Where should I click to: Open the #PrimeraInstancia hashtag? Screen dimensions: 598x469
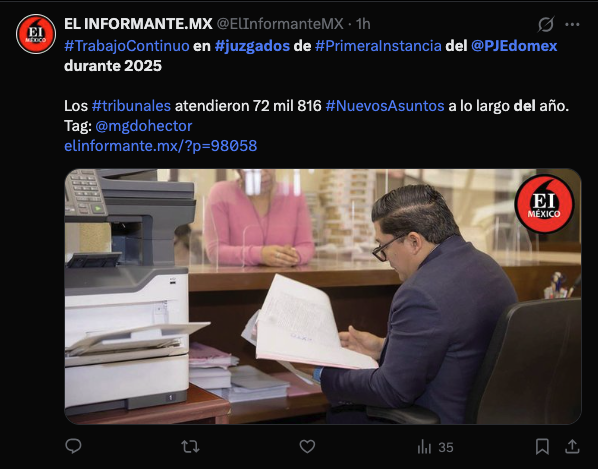(x=378, y=46)
